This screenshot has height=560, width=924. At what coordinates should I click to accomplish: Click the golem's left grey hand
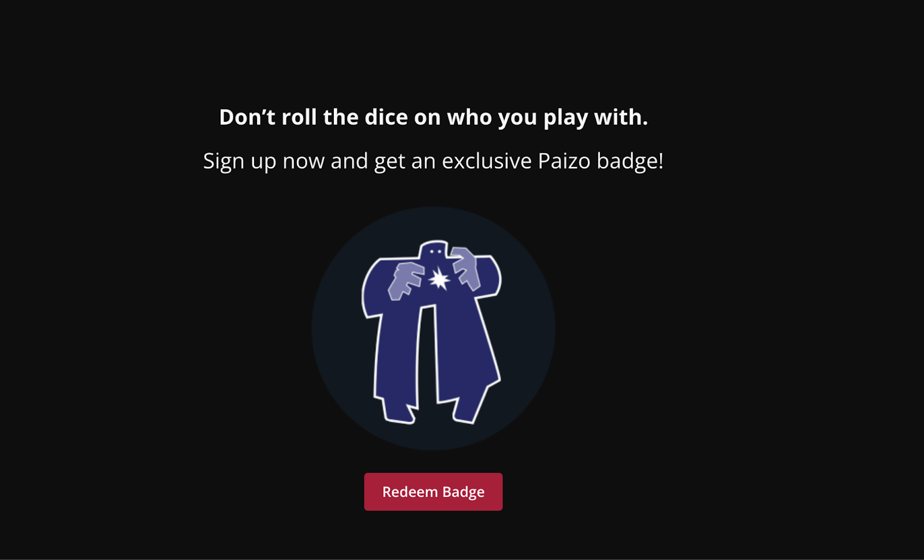point(405,280)
